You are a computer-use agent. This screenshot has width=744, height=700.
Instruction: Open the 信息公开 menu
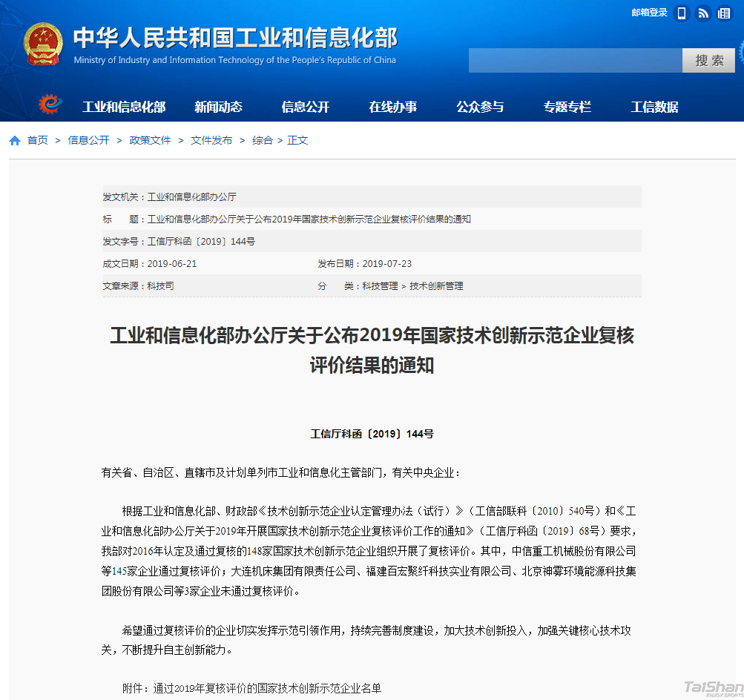(305, 107)
